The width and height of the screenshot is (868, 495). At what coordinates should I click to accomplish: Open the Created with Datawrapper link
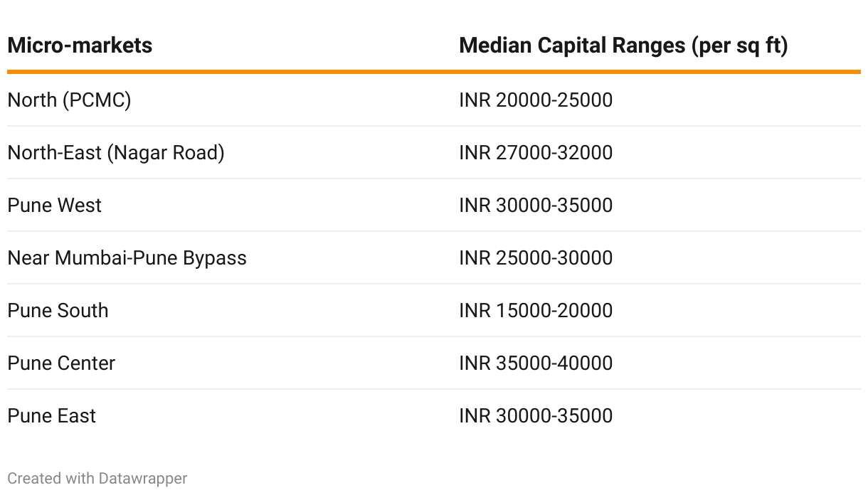(x=97, y=479)
